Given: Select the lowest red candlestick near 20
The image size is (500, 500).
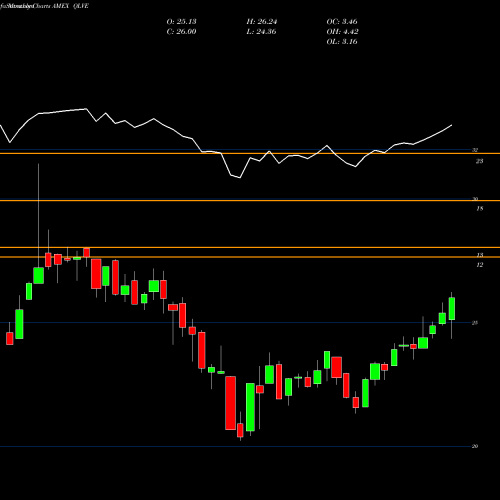Looking at the screenshot, I should click(x=240, y=430).
